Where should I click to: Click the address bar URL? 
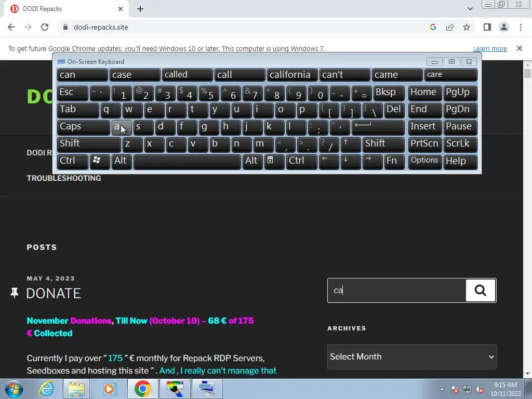coord(101,27)
